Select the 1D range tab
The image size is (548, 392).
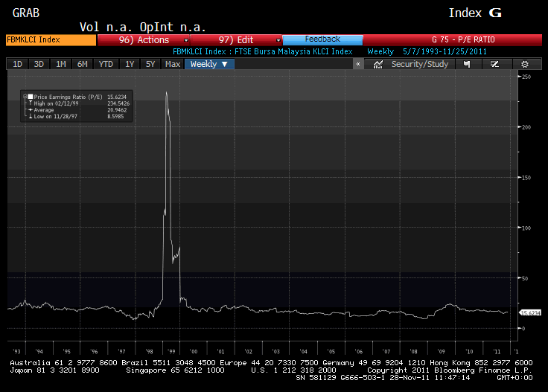click(x=17, y=64)
